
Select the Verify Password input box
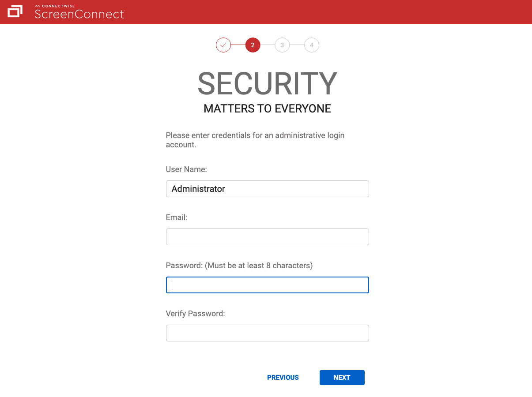coord(267,333)
